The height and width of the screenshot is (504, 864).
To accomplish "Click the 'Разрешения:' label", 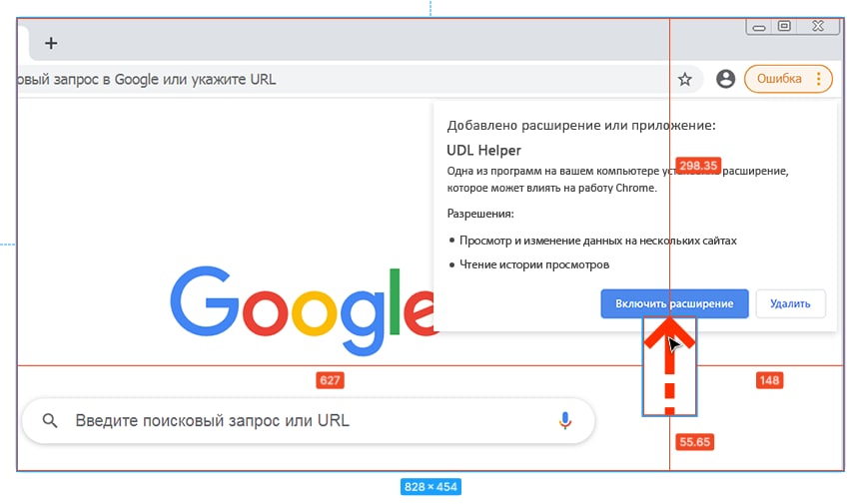I will point(480,214).
